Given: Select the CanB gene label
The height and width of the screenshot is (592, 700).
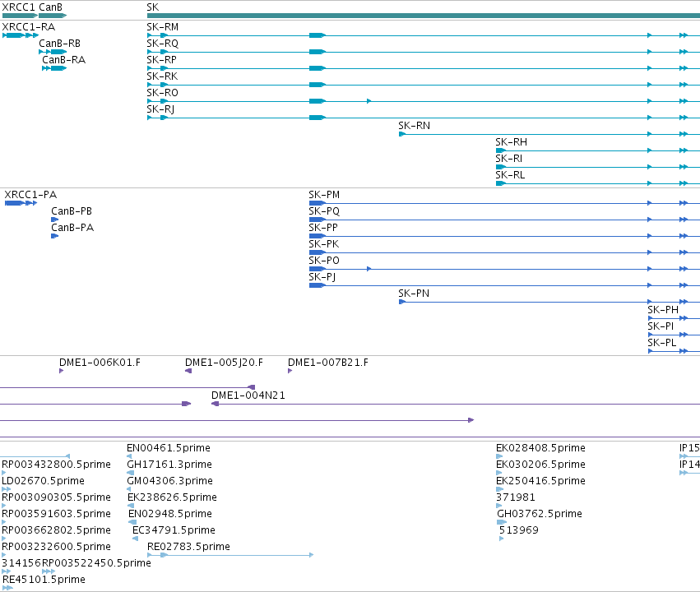Looking at the screenshot, I should coord(50,7).
